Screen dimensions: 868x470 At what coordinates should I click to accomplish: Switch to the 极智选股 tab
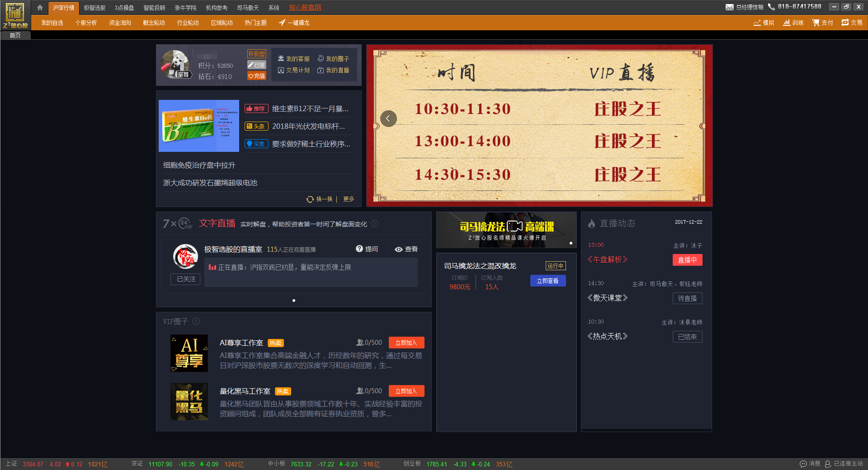[94, 8]
